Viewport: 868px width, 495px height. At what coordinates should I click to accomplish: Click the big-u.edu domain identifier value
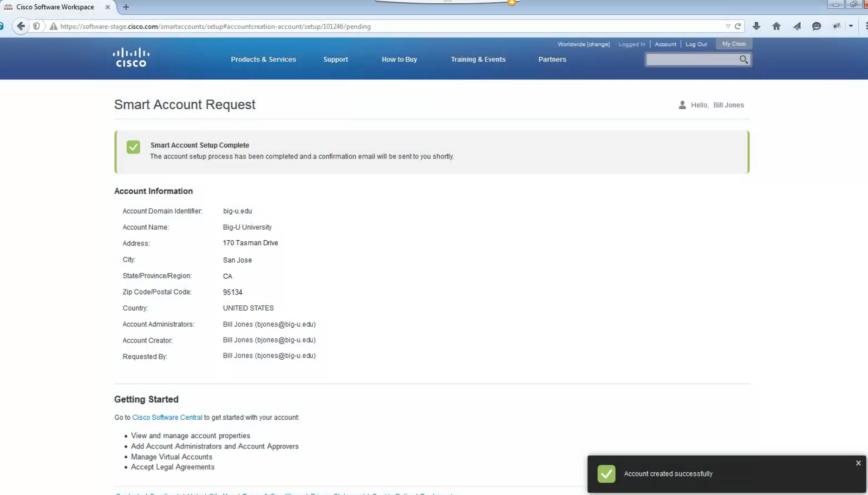tap(237, 211)
